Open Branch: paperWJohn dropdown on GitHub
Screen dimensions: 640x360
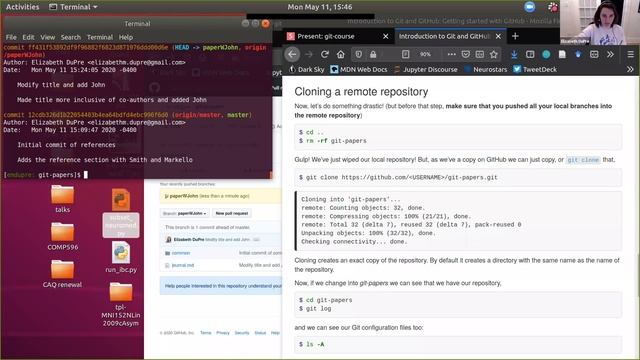(185, 213)
